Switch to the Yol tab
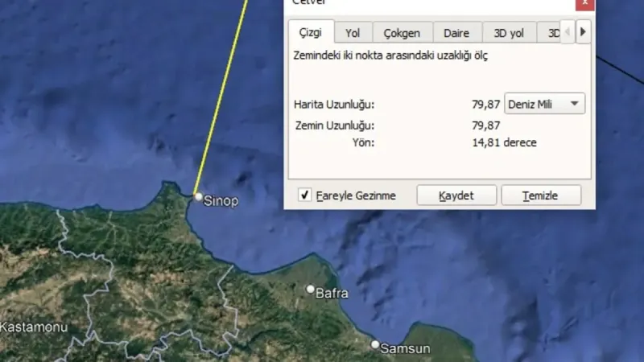 pyautogui.click(x=353, y=33)
